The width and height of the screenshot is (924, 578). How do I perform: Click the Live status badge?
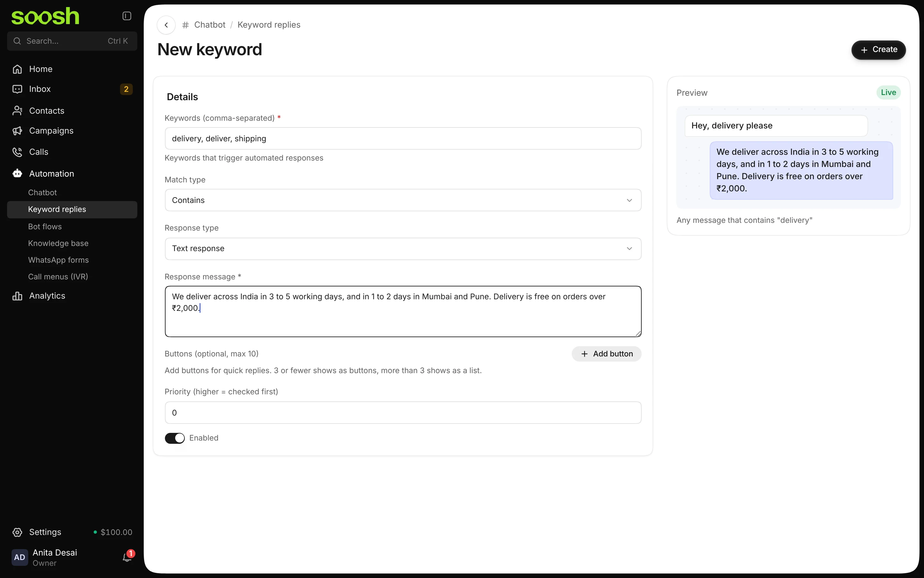(x=888, y=92)
